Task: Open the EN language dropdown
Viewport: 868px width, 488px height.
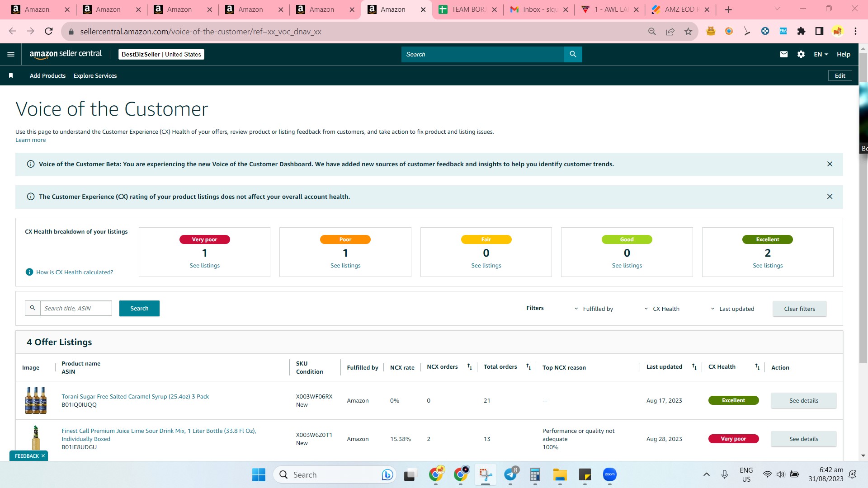Action: 821,54
